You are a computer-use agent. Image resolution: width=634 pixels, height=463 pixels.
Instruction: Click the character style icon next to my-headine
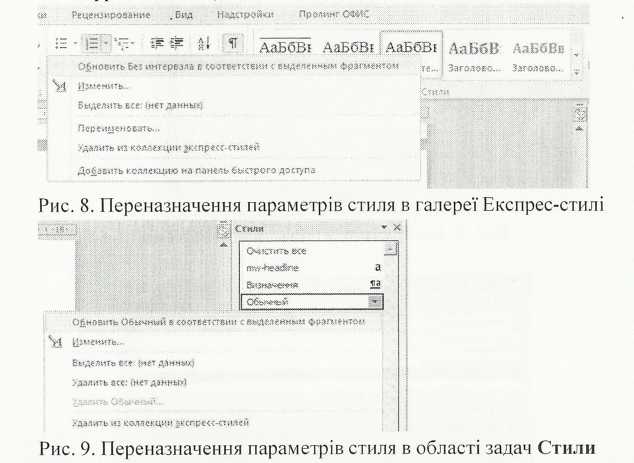click(x=378, y=267)
